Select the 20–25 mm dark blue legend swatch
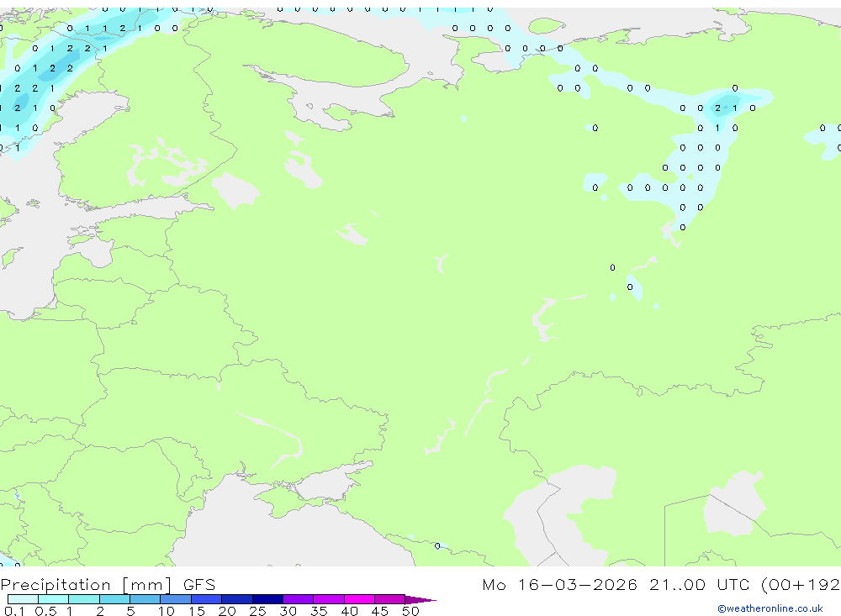This screenshot has height=616, width=841. (x=237, y=599)
